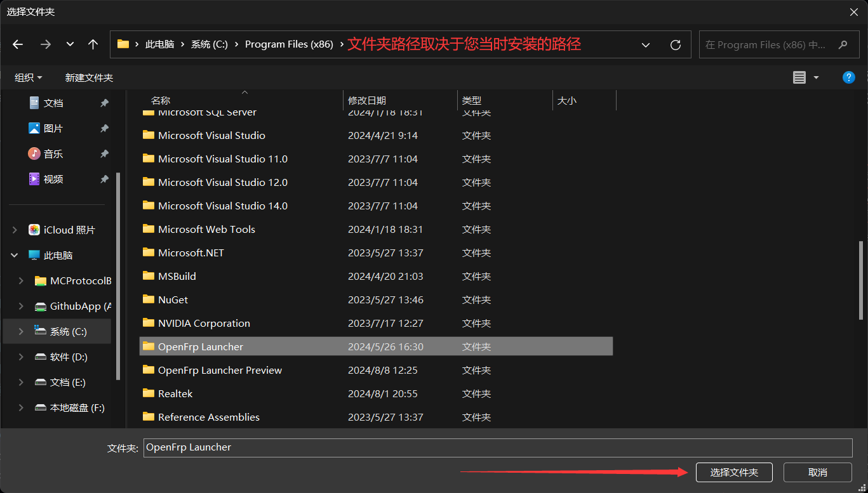The height and width of the screenshot is (493, 868).
Task: Go up one folder level
Action: [x=93, y=44]
